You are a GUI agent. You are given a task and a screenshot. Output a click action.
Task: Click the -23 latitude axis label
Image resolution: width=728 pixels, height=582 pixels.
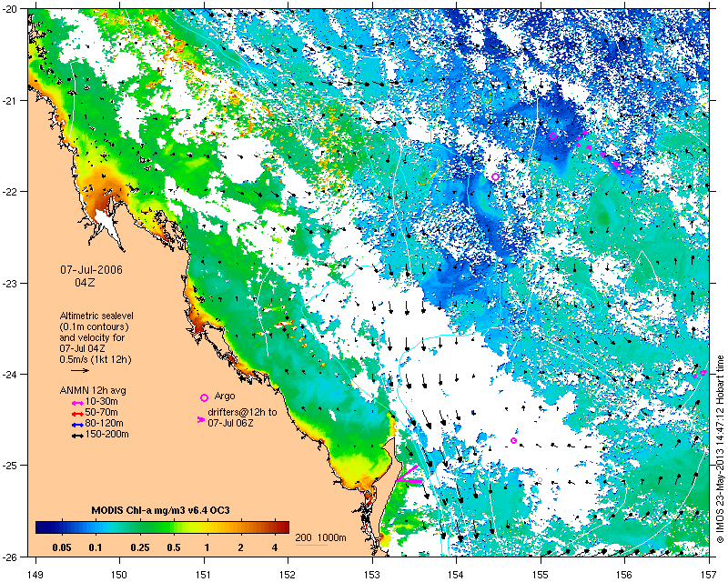[x=10, y=283]
